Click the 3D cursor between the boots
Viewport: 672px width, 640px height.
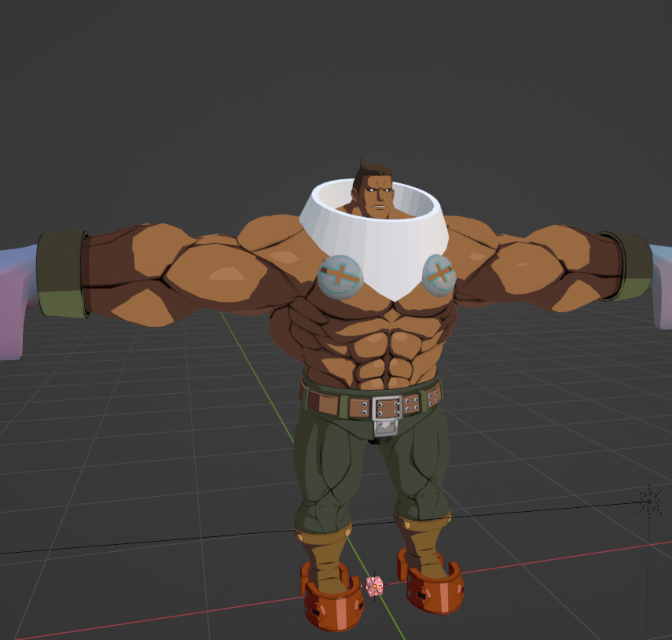tap(376, 587)
